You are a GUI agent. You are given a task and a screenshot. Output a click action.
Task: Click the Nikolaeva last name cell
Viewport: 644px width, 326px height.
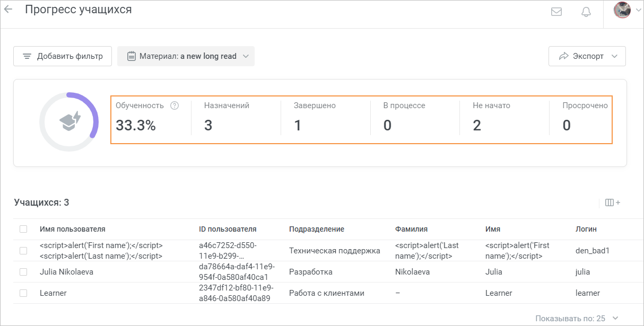[413, 272]
